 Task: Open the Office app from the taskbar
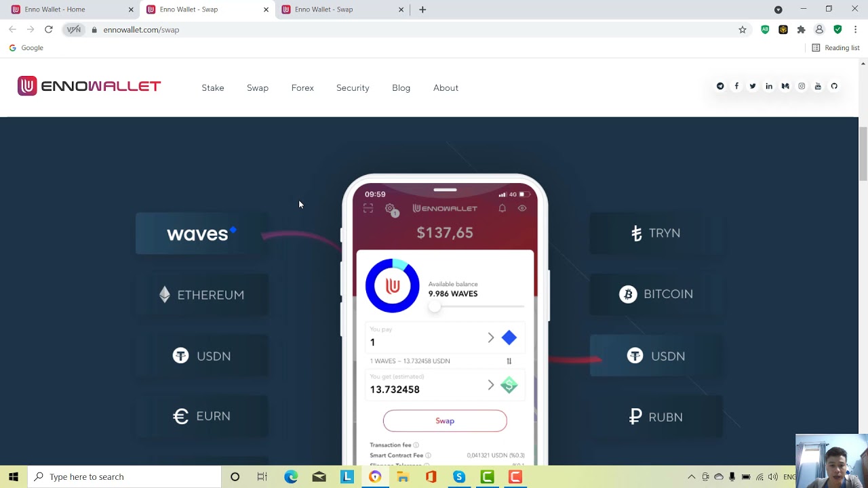pos(431,477)
